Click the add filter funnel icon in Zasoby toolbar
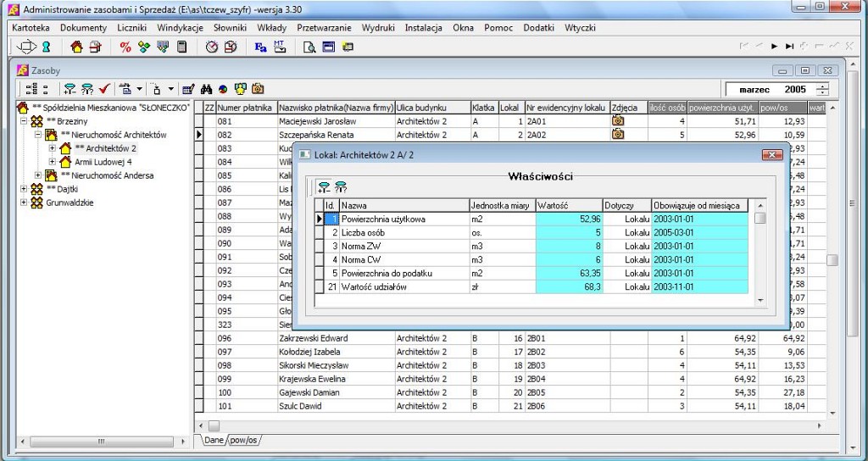This screenshot has height=461, width=868. (x=70, y=88)
